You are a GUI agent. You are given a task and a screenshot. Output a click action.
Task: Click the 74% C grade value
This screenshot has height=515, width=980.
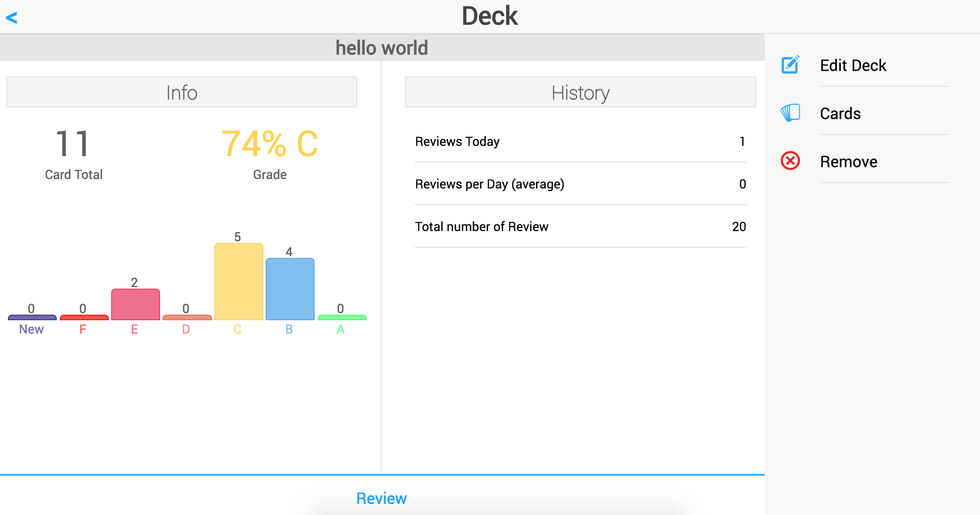270,144
